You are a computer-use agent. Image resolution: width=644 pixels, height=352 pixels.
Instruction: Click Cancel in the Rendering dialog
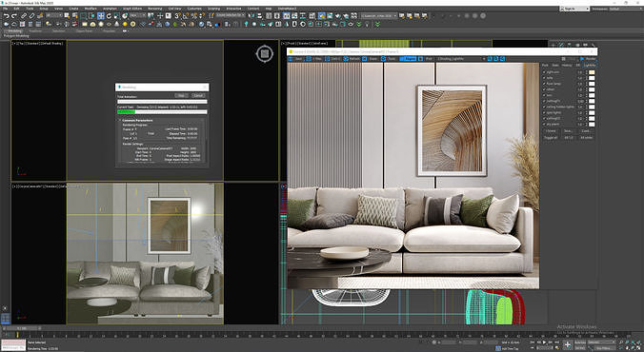click(198, 95)
